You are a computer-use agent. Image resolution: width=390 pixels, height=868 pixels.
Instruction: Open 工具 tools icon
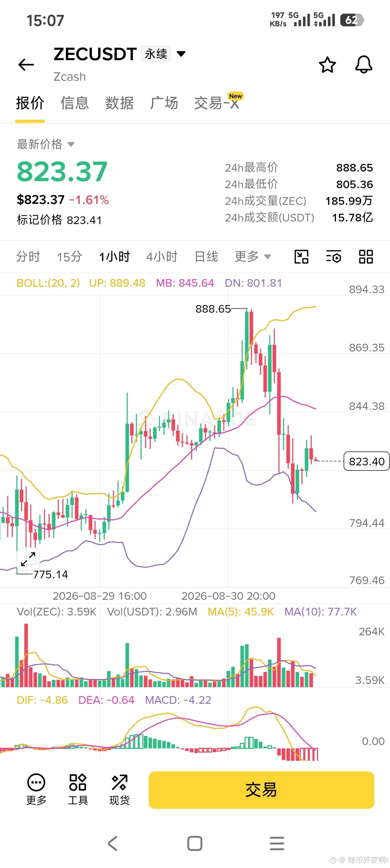point(78,789)
